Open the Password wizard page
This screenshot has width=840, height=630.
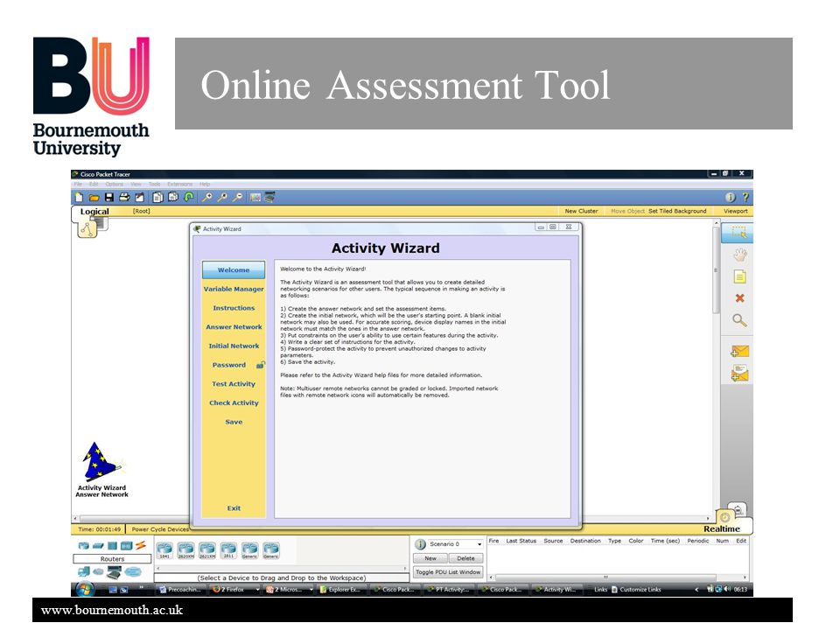(229, 365)
